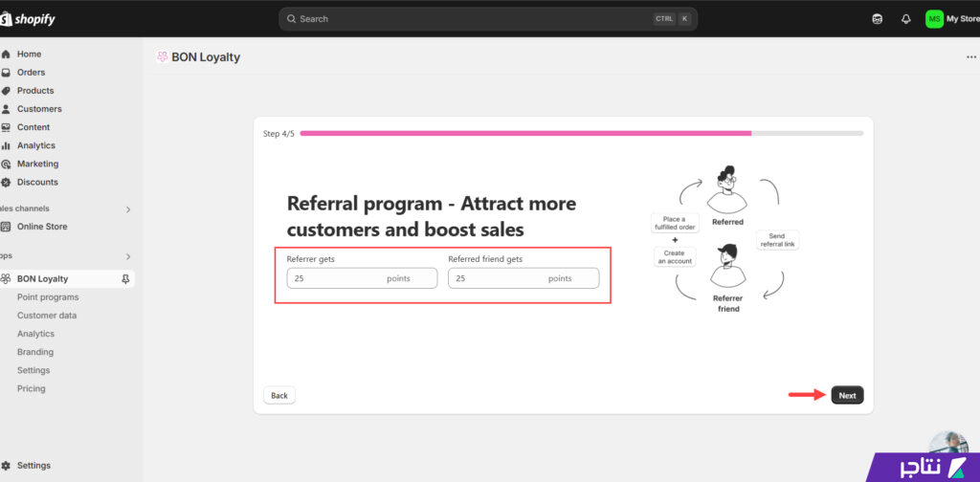Expand the Apps section chevron
980x482 pixels.
click(x=128, y=256)
